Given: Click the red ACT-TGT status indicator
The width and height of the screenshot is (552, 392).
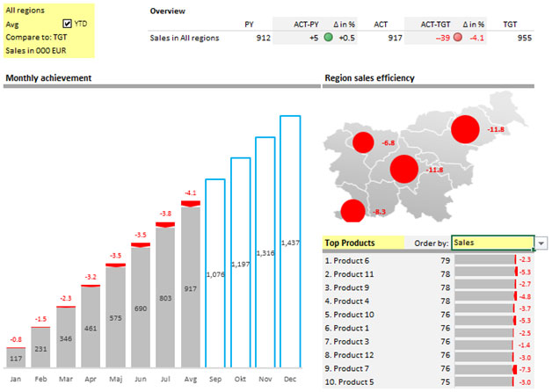Looking at the screenshot, I should click(x=458, y=37).
